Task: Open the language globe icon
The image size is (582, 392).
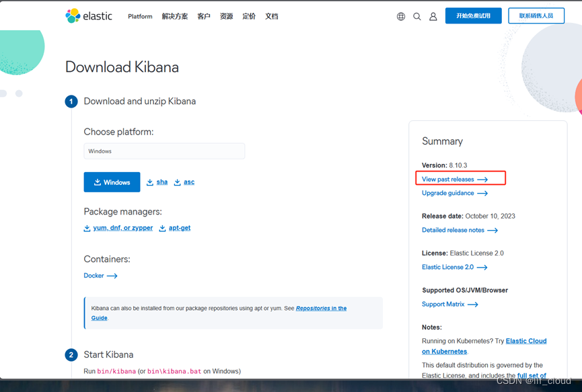Action: click(401, 16)
